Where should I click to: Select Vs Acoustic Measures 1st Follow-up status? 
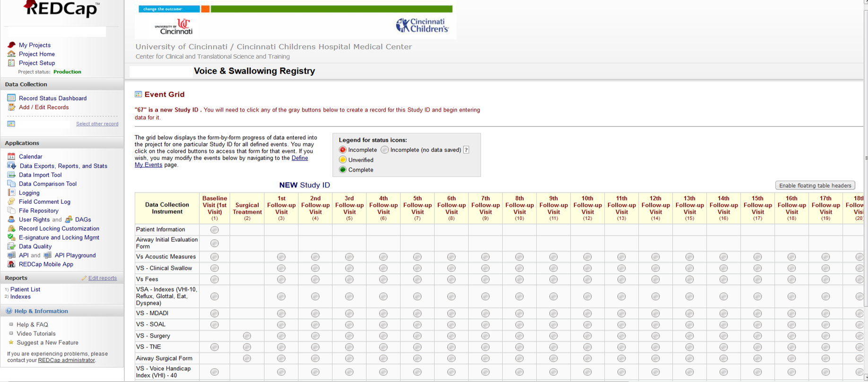pos(281,257)
